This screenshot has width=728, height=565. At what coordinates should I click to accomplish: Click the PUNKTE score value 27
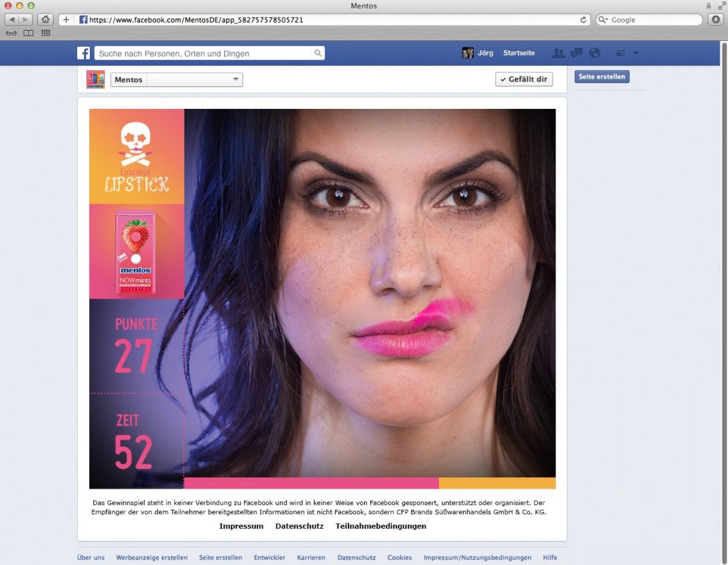(x=134, y=356)
